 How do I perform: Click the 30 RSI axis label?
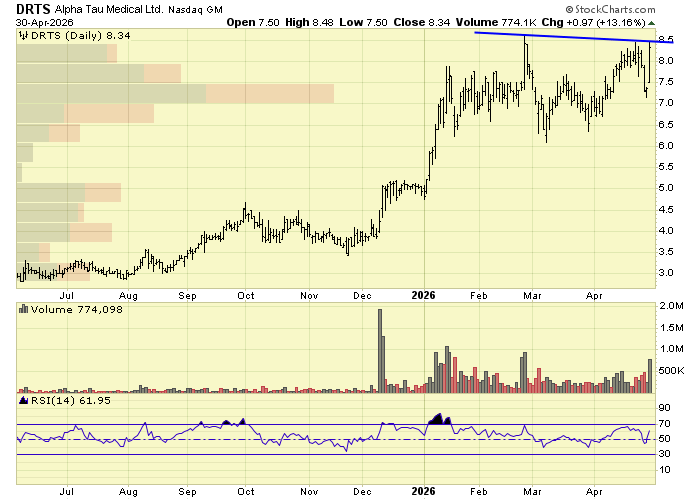click(x=665, y=454)
